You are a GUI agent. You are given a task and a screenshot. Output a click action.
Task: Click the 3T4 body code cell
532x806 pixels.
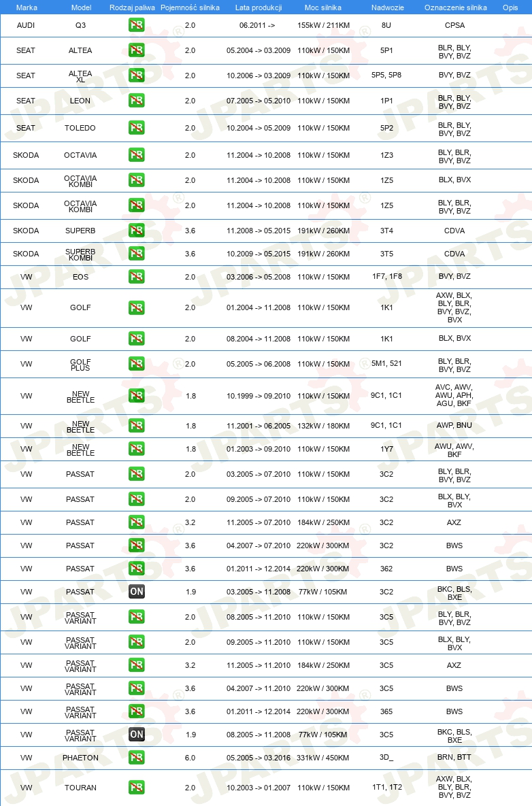pos(386,231)
